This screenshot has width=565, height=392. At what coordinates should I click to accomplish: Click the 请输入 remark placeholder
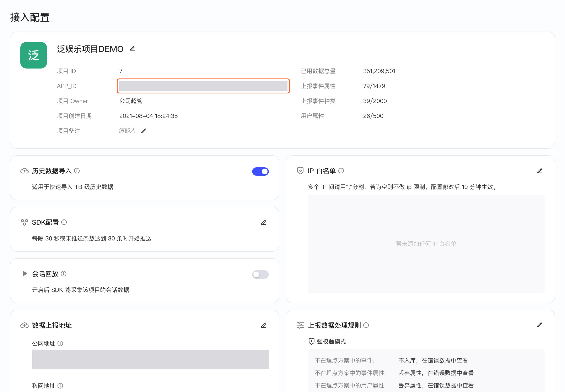127,130
